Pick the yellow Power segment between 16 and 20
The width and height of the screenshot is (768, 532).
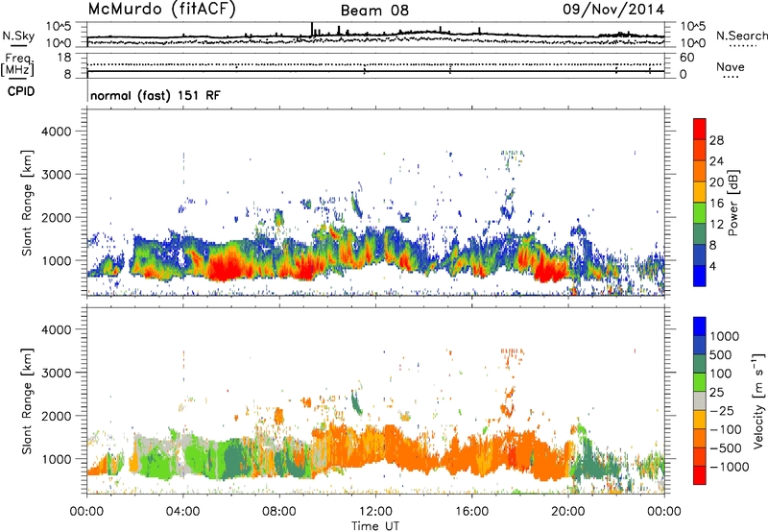point(700,192)
